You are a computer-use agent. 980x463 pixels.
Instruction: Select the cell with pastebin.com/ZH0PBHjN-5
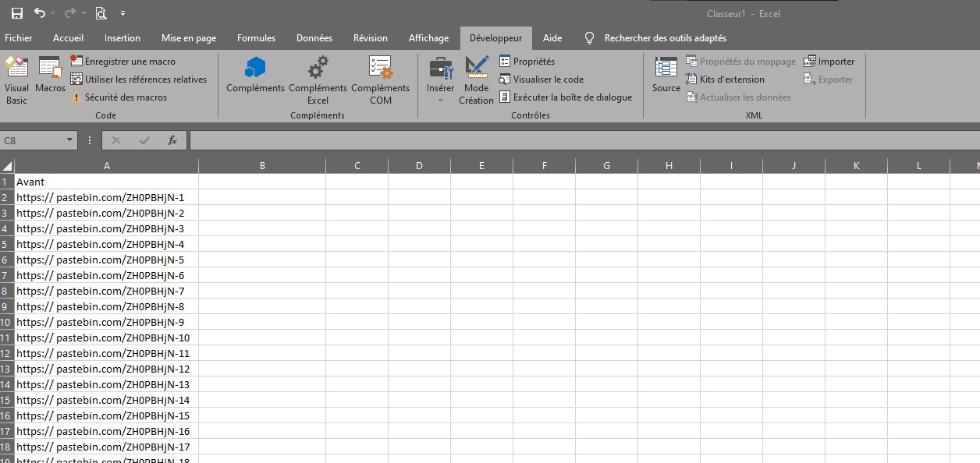coord(106,260)
